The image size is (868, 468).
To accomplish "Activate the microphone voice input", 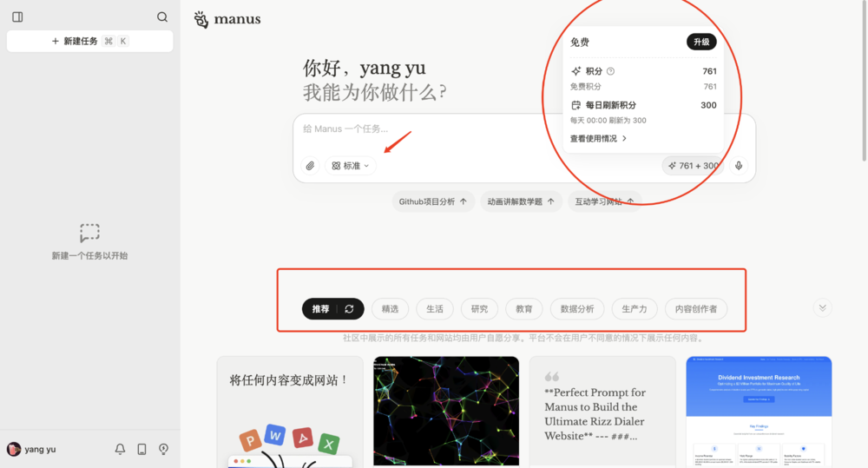I will click(739, 166).
